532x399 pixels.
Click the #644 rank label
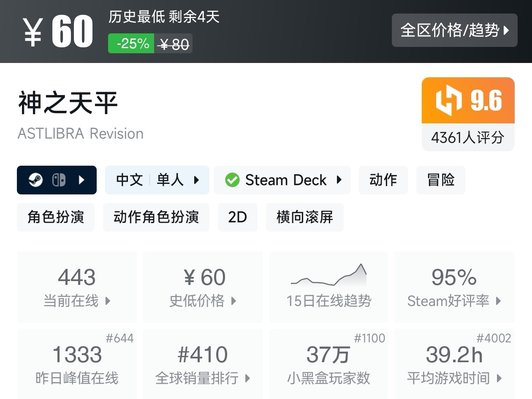[119, 338]
